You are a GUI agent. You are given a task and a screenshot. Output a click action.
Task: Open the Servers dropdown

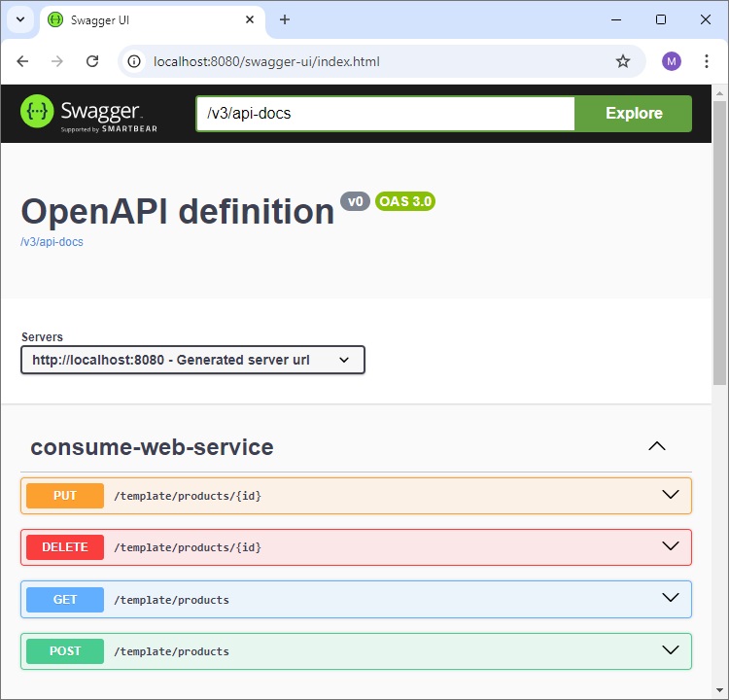[192, 360]
